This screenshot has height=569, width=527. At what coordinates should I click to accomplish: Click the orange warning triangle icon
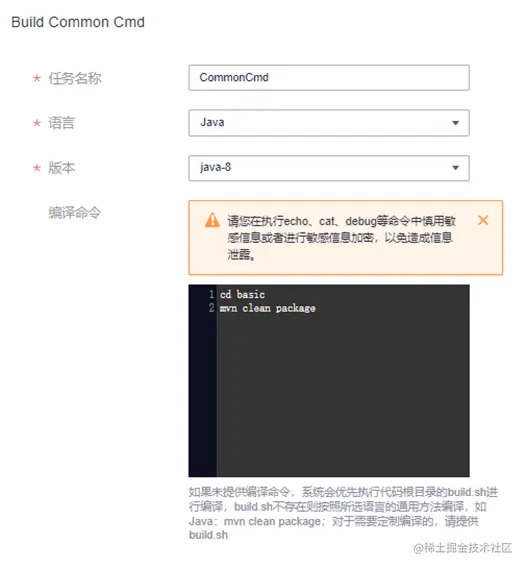click(x=212, y=220)
